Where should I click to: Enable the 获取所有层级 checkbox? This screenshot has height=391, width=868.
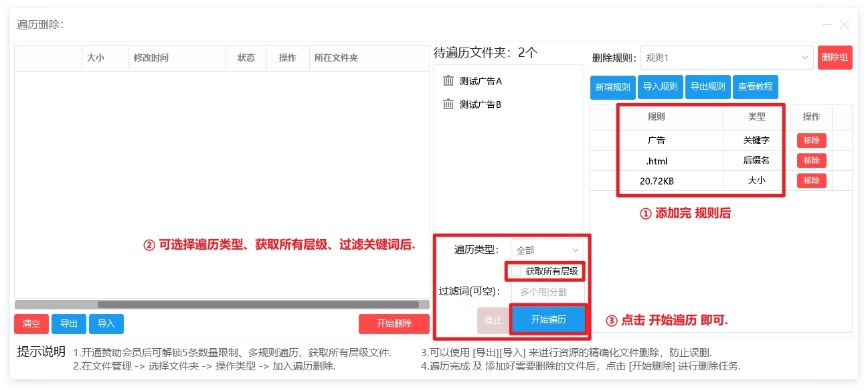pyautogui.click(x=516, y=271)
